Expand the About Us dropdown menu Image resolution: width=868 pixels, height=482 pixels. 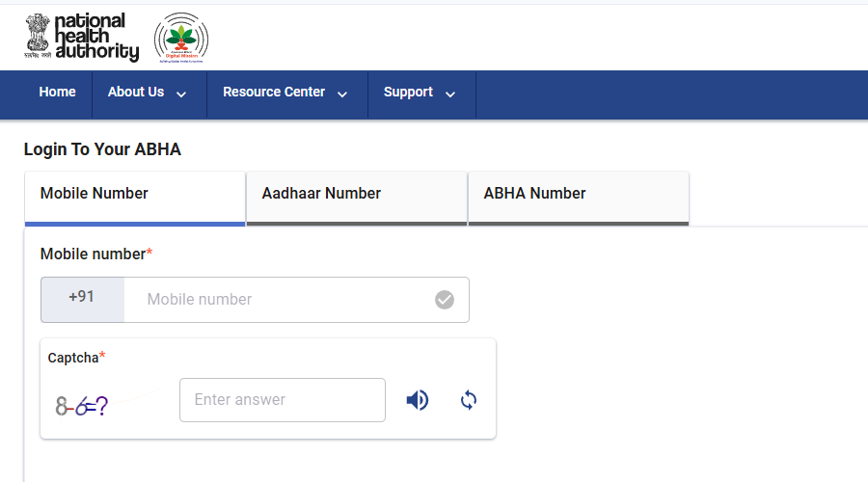pos(148,92)
